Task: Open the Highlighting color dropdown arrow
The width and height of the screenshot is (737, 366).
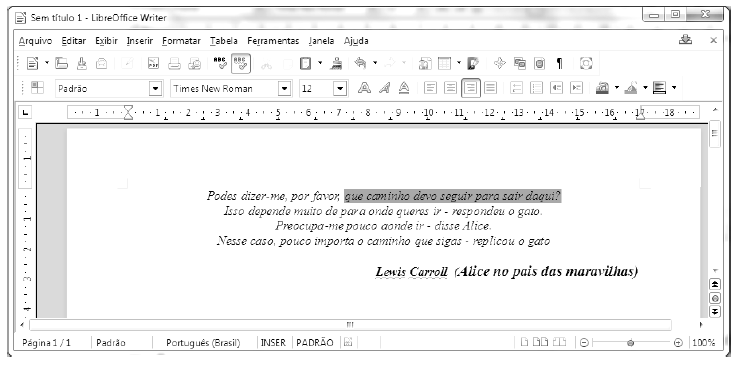Action: click(645, 88)
